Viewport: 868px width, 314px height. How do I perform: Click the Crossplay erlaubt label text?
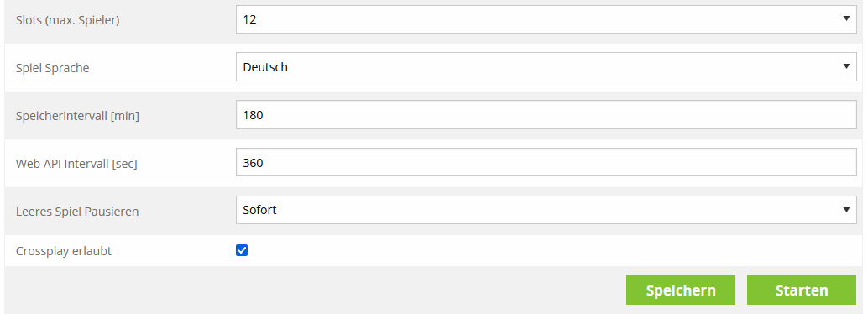(64, 251)
